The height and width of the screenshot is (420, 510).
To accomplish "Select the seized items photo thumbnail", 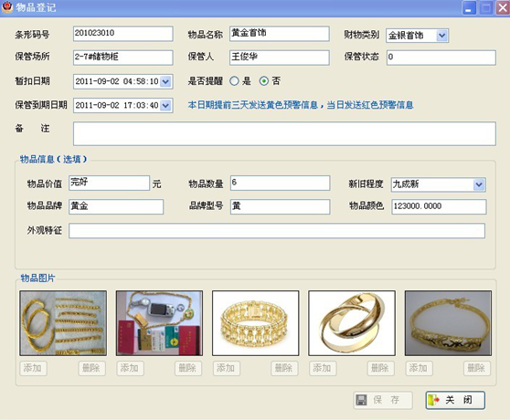I will 159,323.
